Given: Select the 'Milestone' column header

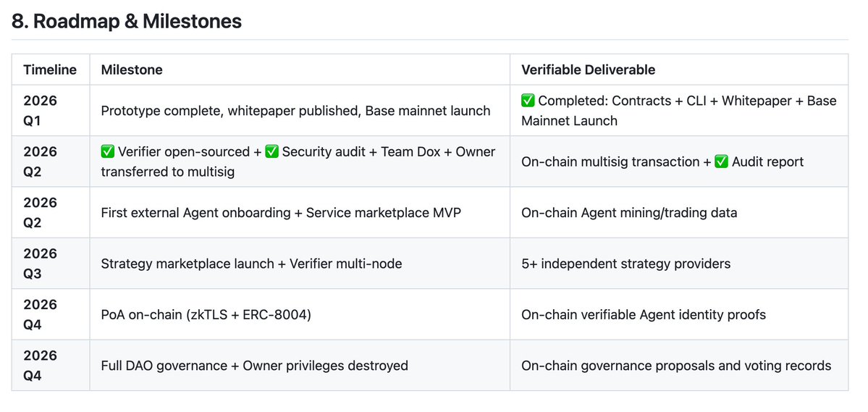Looking at the screenshot, I should 132,70.
